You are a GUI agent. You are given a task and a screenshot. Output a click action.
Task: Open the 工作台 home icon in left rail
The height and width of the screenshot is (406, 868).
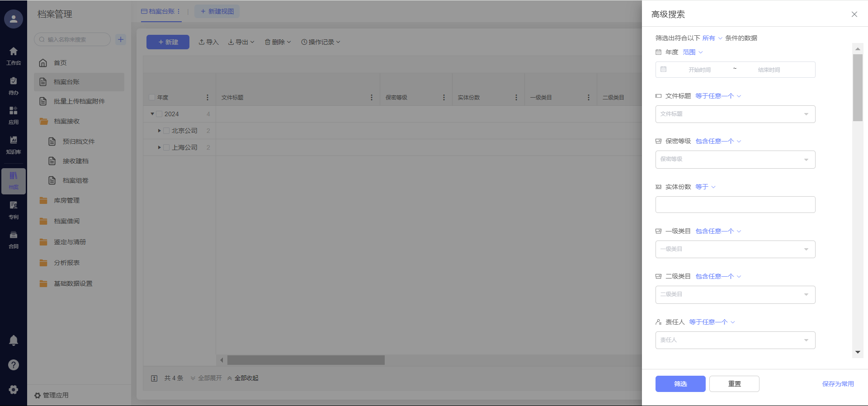click(x=14, y=56)
